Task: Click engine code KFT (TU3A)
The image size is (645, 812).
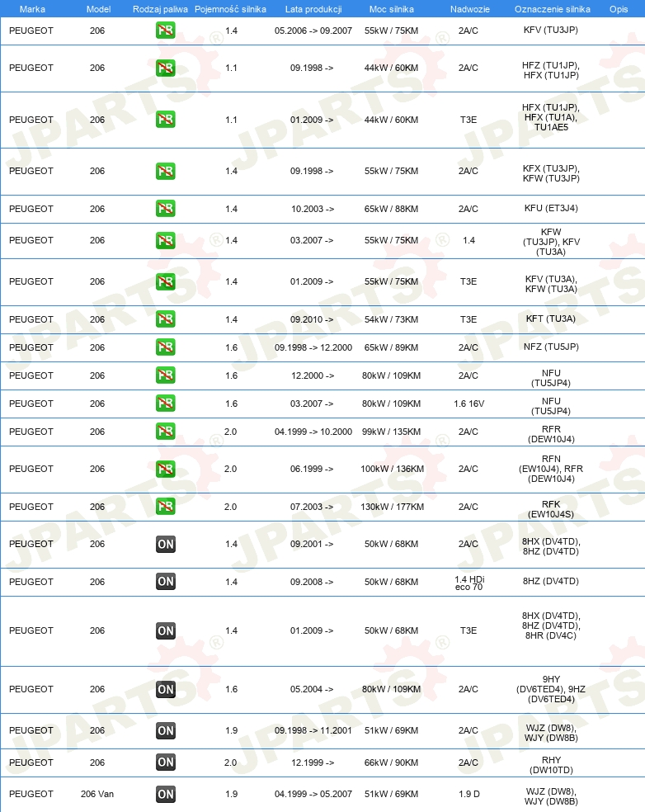Action: click(x=551, y=319)
